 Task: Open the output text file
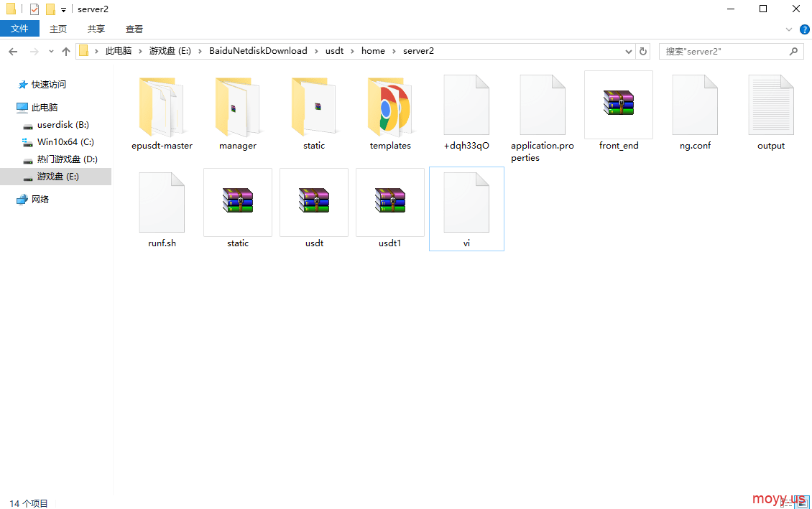tap(771, 105)
